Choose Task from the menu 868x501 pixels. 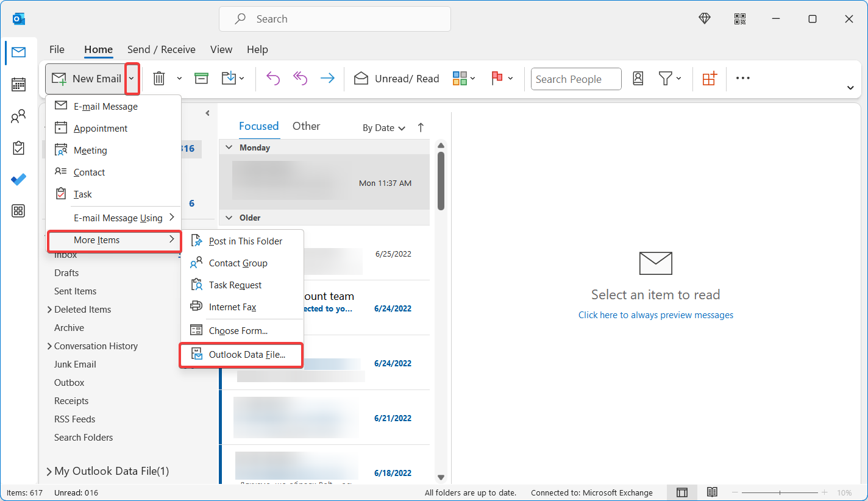click(113, 194)
